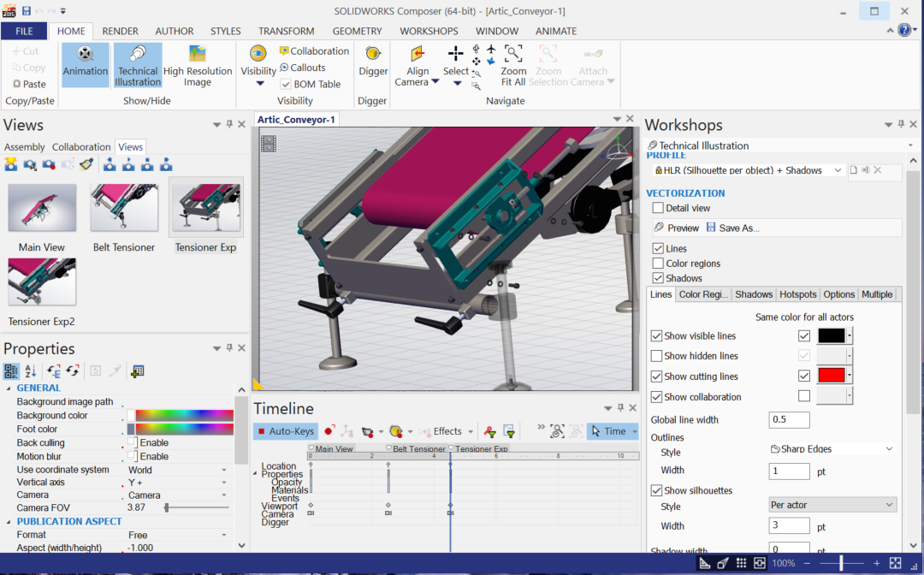Viewport: 924px width, 575px height.
Task: Uncheck Show silhouettes
Action: click(x=656, y=490)
